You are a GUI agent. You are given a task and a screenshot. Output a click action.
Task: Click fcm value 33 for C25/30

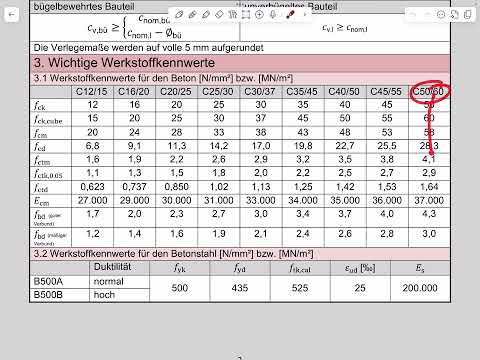[219, 132]
